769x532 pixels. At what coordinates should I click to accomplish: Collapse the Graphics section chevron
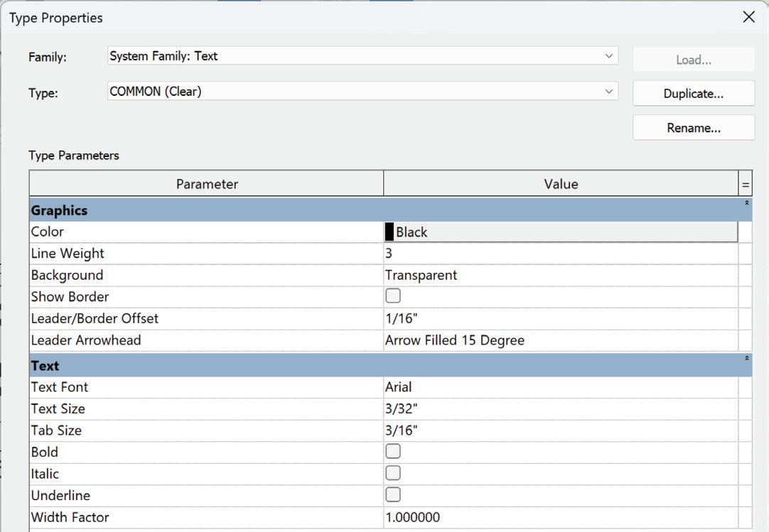(746, 204)
